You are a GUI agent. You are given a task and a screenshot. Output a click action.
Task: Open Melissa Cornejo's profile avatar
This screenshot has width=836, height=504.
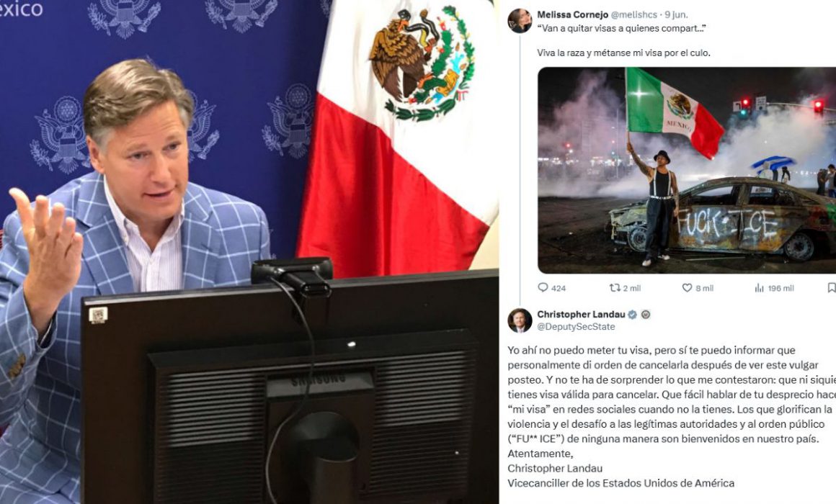(x=520, y=21)
